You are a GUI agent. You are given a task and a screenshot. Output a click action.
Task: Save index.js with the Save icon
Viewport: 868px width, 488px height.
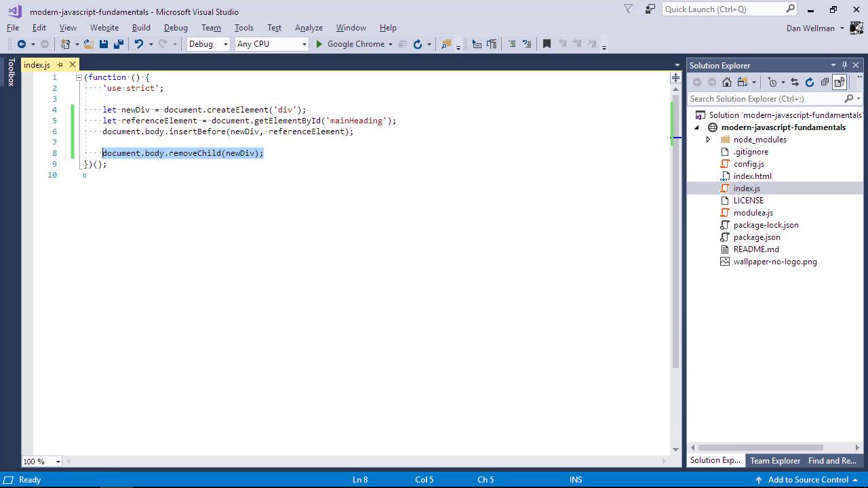point(104,44)
